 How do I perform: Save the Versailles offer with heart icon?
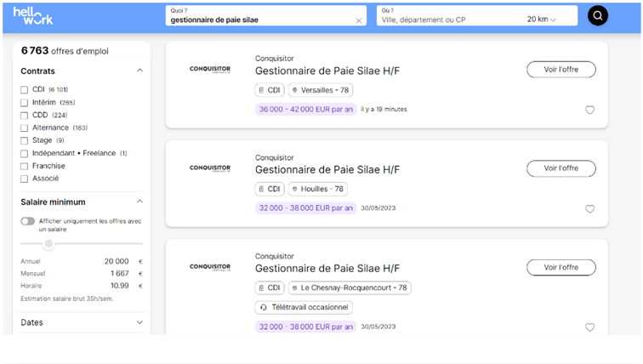(589, 110)
